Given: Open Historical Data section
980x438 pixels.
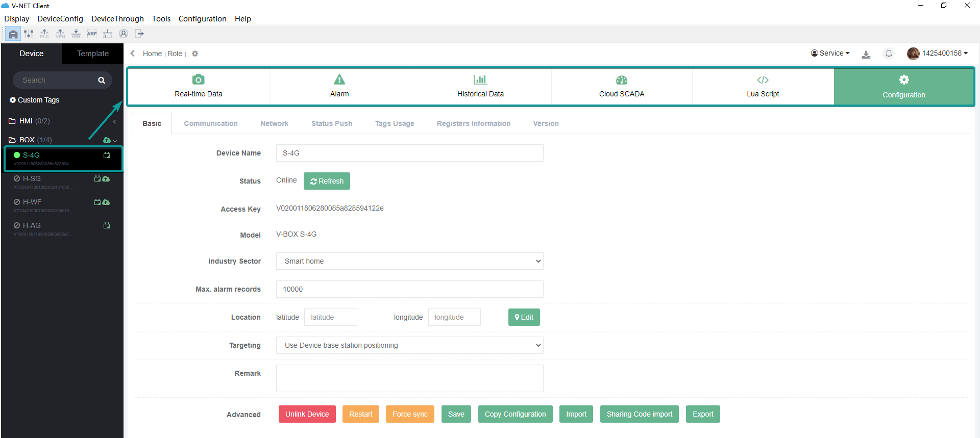Looking at the screenshot, I should click(480, 86).
